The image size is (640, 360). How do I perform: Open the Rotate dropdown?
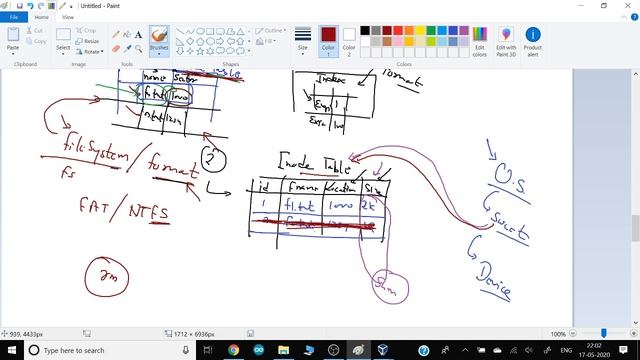pyautogui.click(x=90, y=52)
